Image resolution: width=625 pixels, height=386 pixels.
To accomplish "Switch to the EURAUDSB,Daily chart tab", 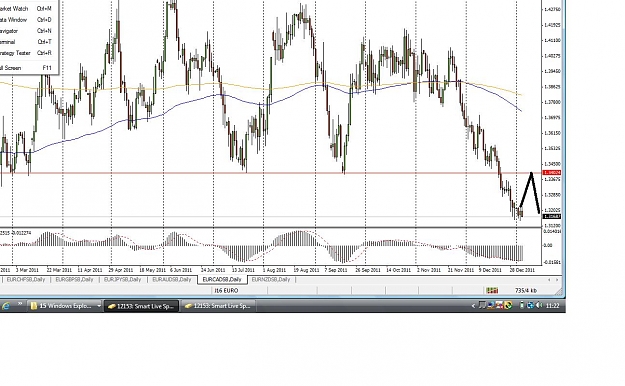I will click(172, 280).
